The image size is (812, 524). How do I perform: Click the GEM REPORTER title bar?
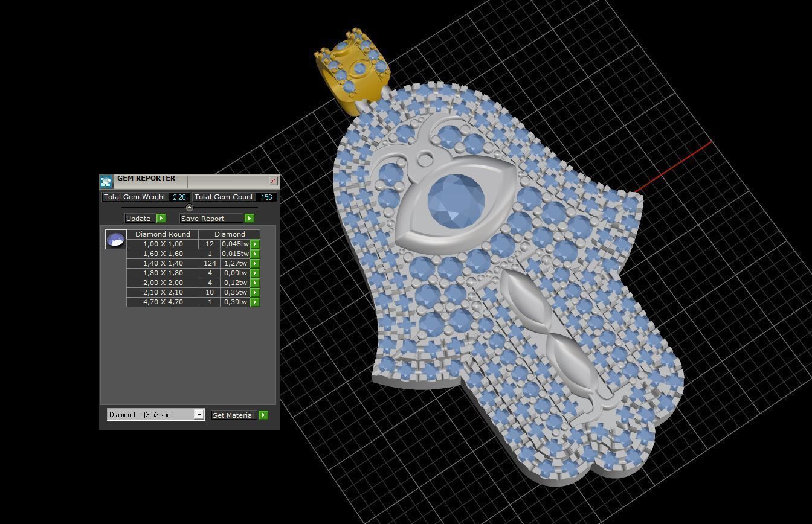point(190,181)
